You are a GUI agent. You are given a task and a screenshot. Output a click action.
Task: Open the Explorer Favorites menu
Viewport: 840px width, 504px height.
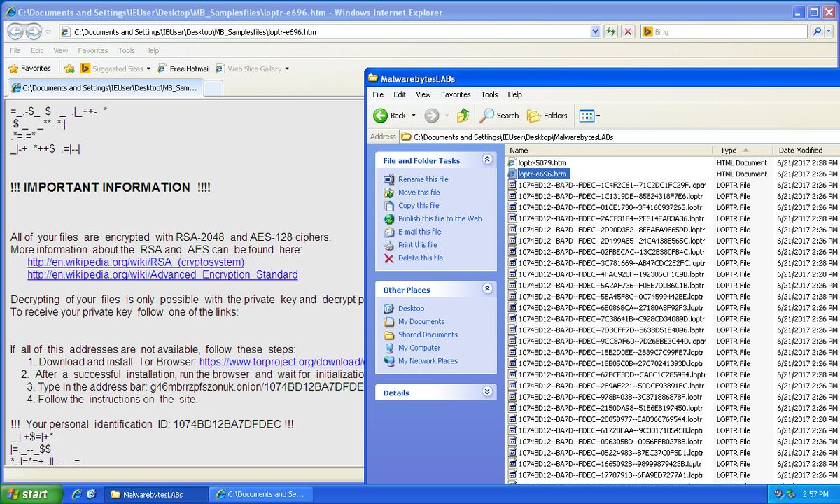456,94
